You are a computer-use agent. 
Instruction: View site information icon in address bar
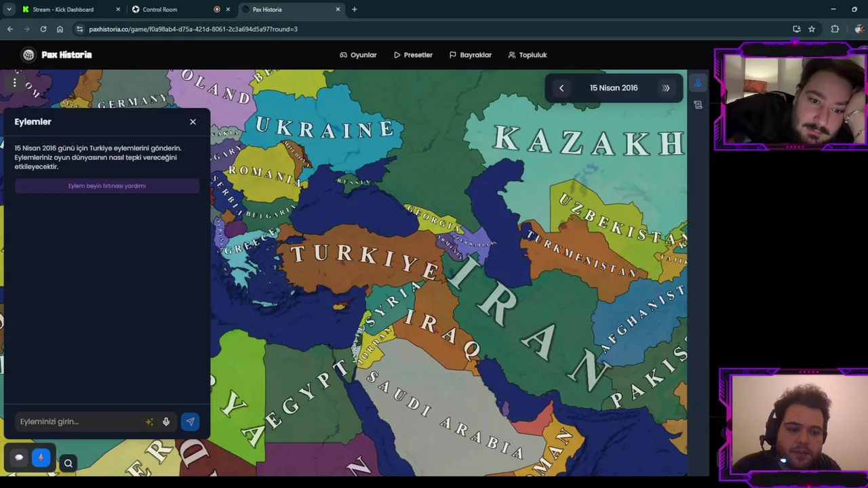pos(80,29)
